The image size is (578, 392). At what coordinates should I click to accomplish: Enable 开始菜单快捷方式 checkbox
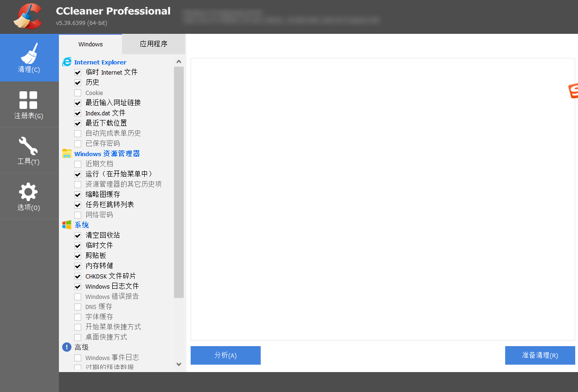[77, 328]
